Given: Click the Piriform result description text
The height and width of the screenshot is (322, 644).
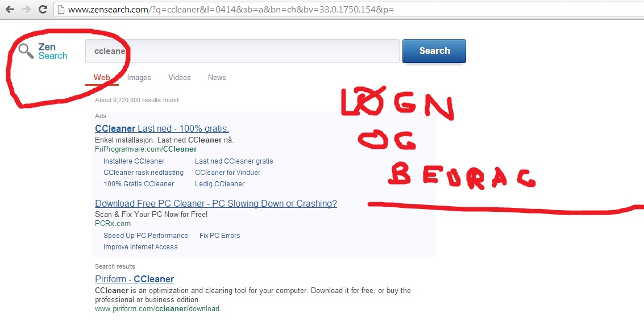Looking at the screenshot, I should 253,295.
